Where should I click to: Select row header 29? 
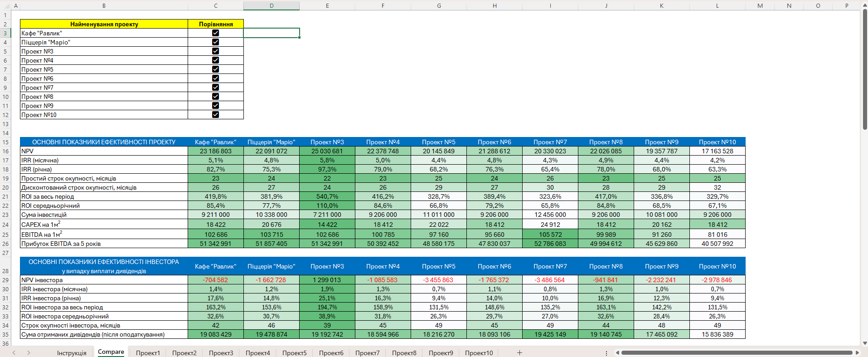point(5,280)
